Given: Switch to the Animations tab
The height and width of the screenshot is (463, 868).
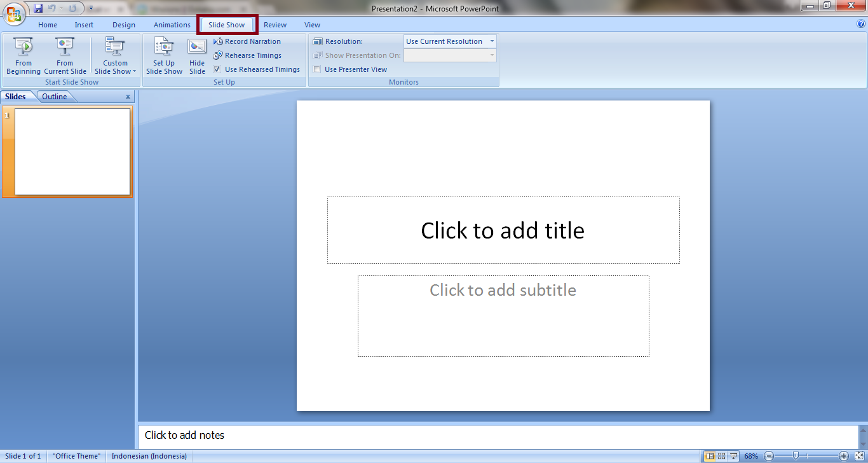Looking at the screenshot, I should 172,25.
